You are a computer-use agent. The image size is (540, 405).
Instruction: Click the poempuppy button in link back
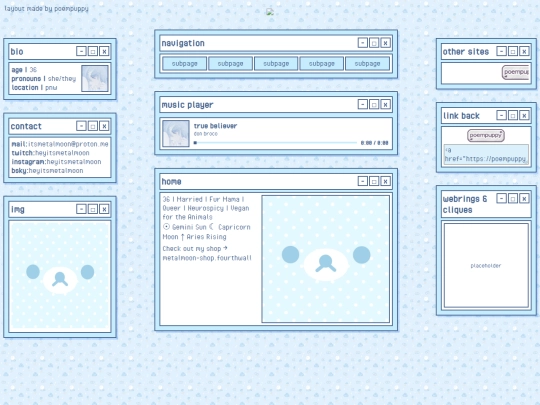486,135
